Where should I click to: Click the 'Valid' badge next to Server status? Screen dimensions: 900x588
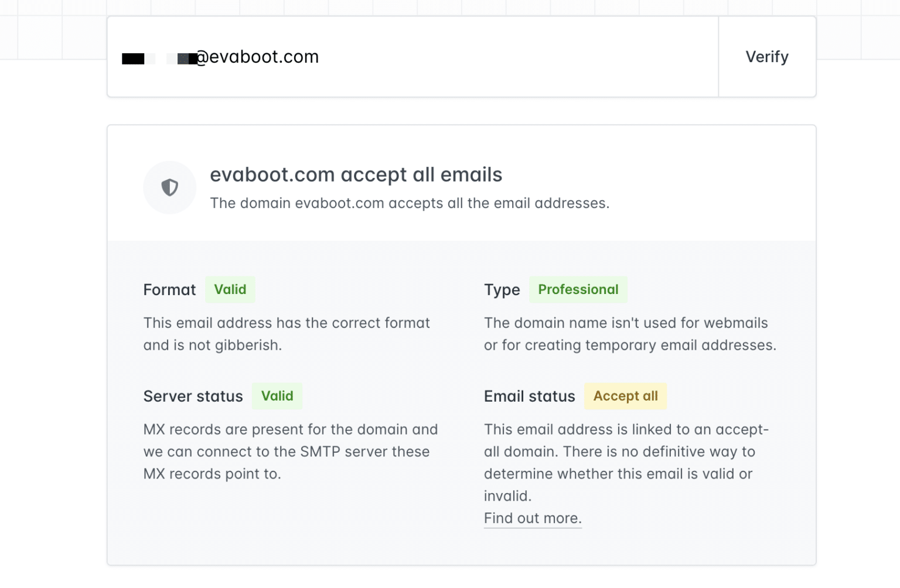(277, 396)
